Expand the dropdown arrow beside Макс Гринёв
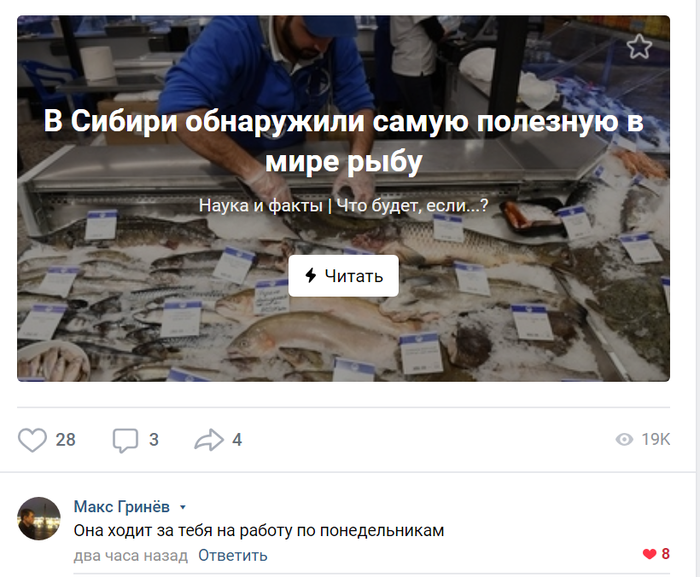Viewport: 700px width, 577px height. click(x=182, y=507)
